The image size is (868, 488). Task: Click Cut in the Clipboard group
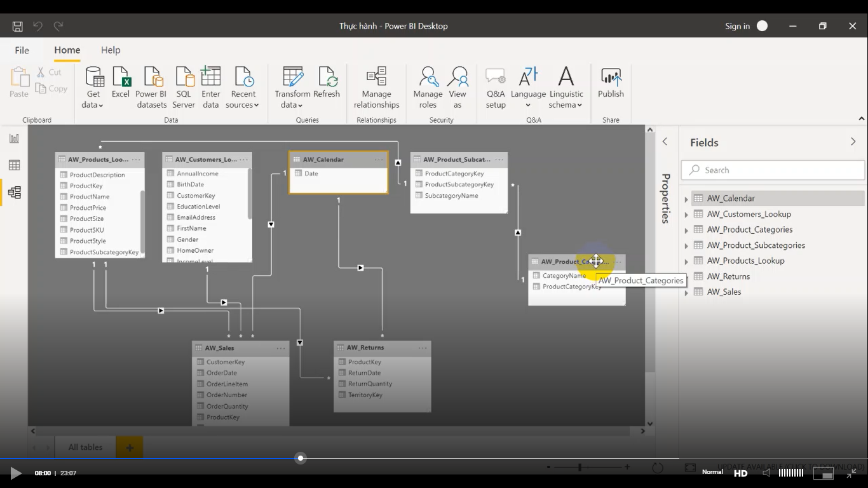(49, 72)
